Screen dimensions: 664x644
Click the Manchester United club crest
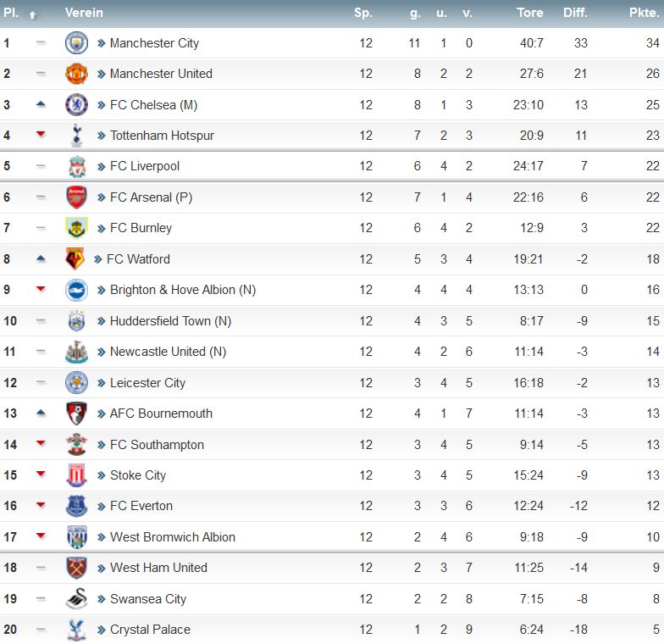point(76,74)
